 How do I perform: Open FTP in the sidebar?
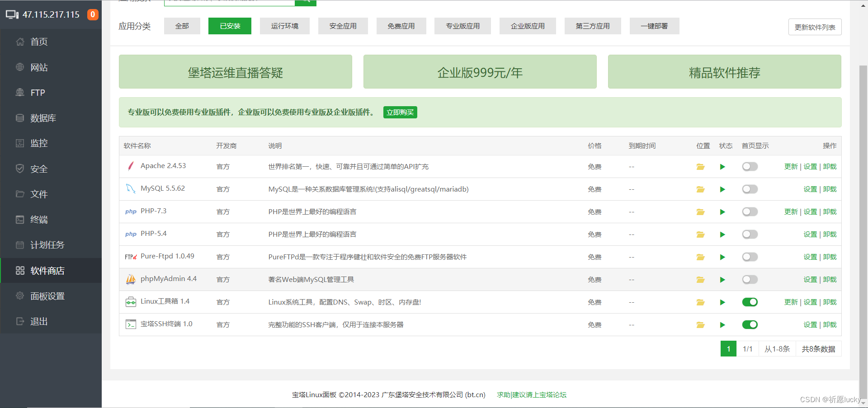point(51,93)
